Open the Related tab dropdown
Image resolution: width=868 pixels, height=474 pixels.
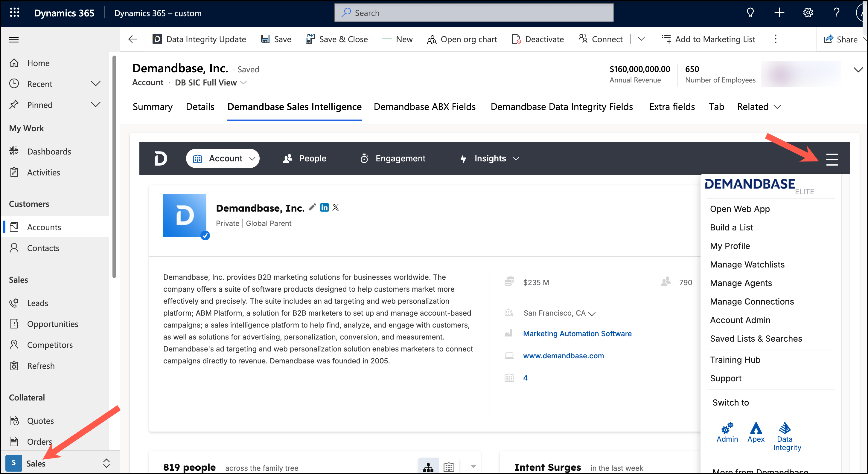[759, 107]
